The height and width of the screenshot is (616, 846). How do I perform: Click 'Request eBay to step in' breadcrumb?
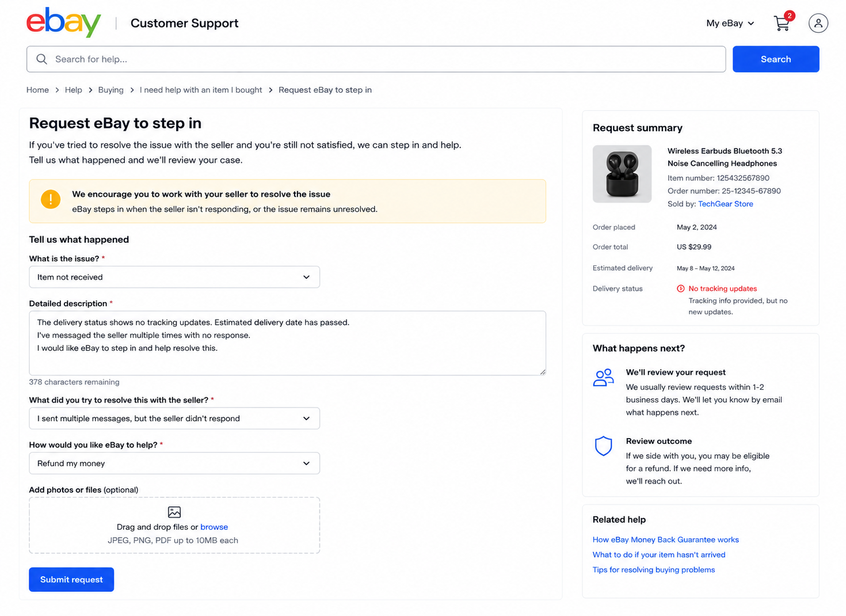point(325,90)
